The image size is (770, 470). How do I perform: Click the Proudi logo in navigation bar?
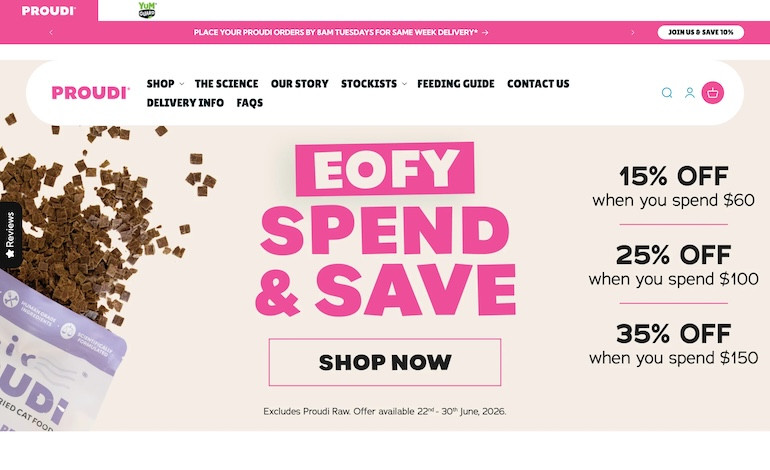click(91, 93)
